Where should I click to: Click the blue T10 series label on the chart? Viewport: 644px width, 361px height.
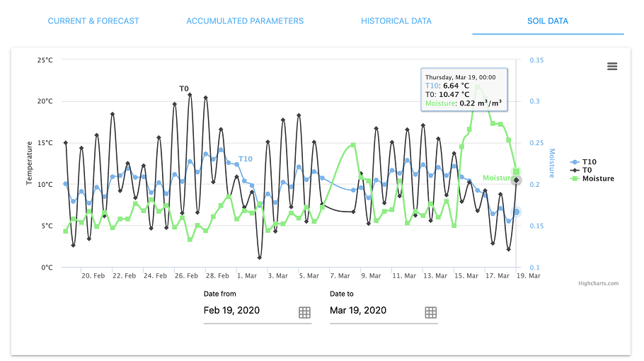[x=245, y=159]
